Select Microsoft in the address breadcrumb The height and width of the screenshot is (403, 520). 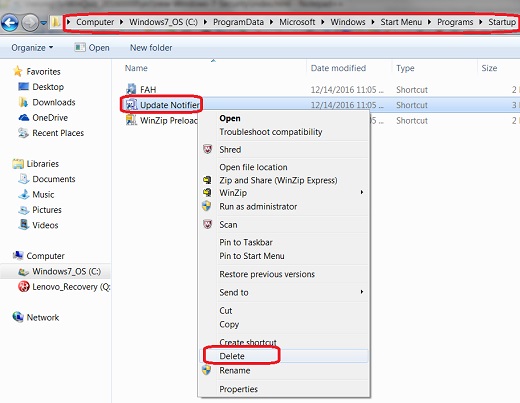pos(297,22)
